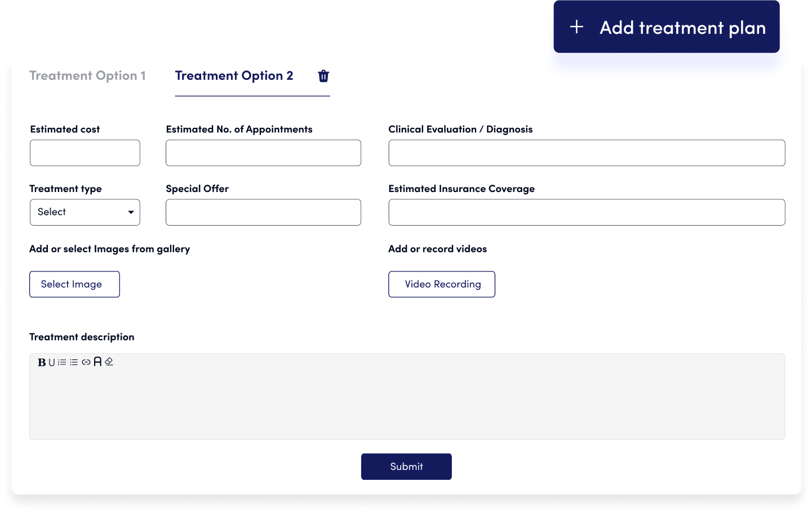Start Video Recording button
Image resolution: width=812 pixels, height=513 pixels.
(442, 284)
